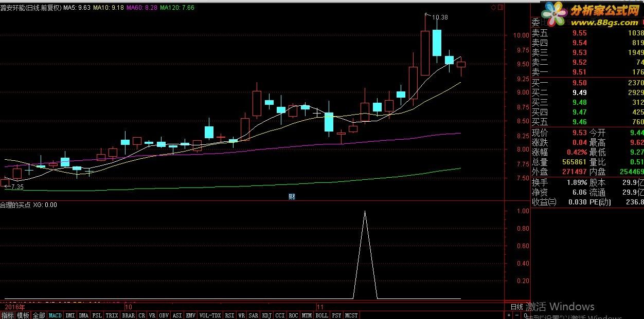Click the MA60: 8.28 label

click(142, 8)
